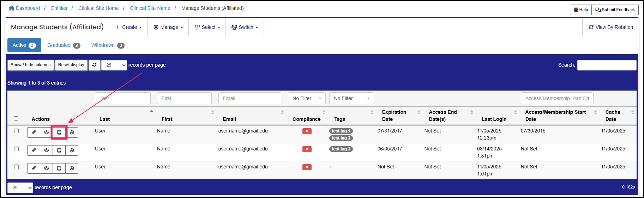Click Show / hide columns button
The width and height of the screenshot is (644, 198).
point(31,65)
